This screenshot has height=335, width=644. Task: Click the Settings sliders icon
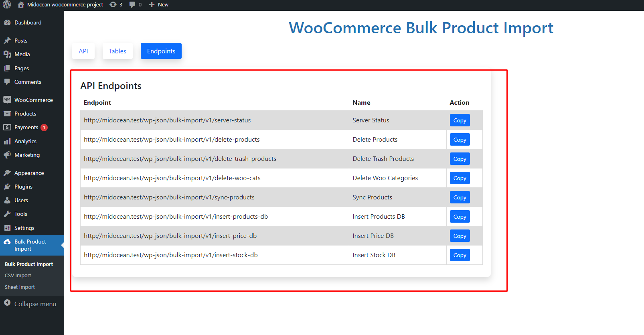click(7, 228)
